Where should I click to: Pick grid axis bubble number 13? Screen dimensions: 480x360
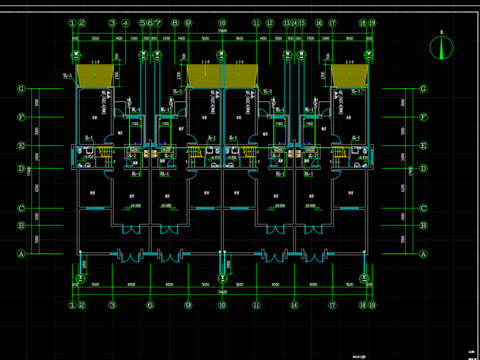287,23
